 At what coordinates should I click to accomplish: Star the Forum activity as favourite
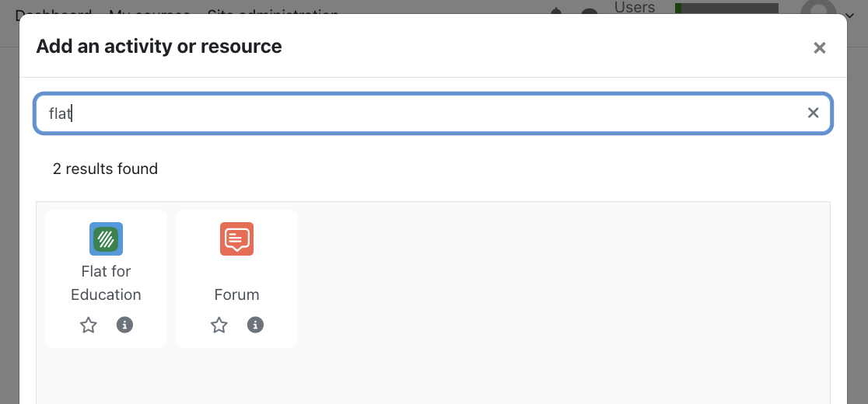click(219, 325)
